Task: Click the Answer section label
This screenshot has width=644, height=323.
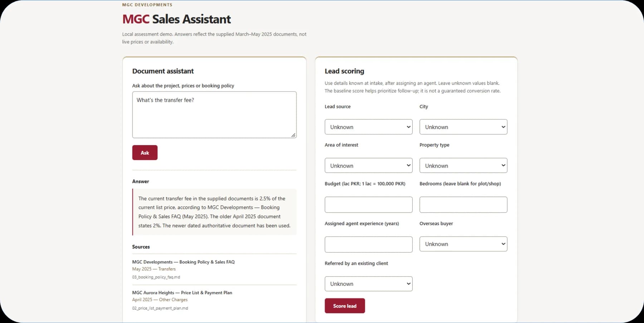Action: pyautogui.click(x=141, y=182)
